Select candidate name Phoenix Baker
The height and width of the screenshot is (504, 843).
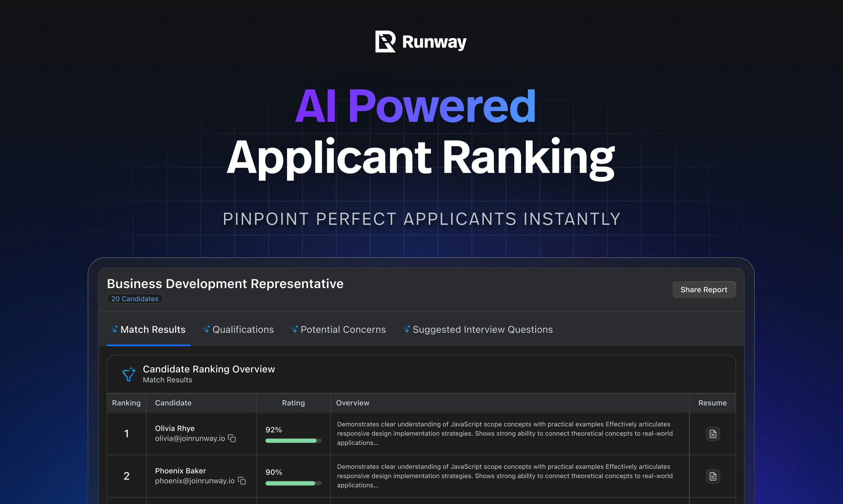[x=180, y=471]
